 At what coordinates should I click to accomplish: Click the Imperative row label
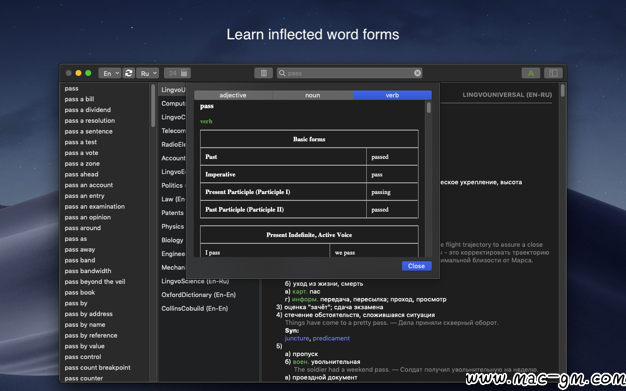tap(220, 175)
